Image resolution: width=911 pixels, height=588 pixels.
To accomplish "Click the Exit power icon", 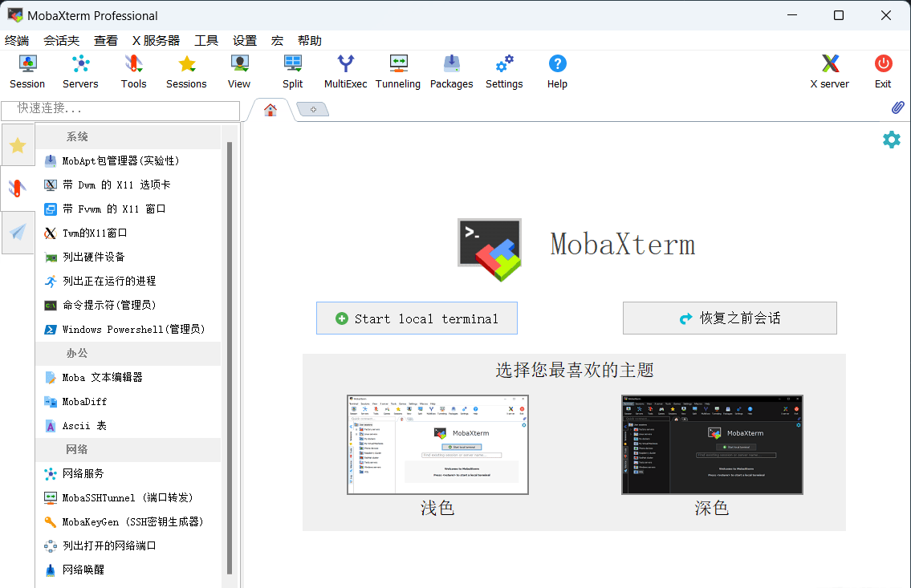I will 883,72.
